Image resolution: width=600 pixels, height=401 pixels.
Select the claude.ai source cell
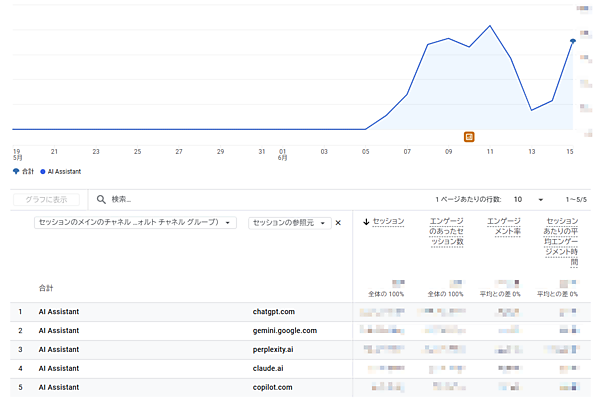click(x=268, y=368)
